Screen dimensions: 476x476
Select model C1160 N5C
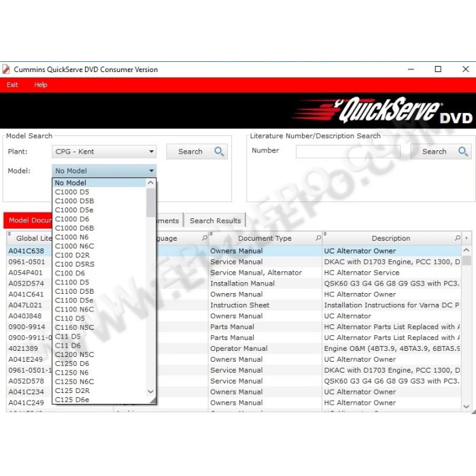tap(99, 328)
